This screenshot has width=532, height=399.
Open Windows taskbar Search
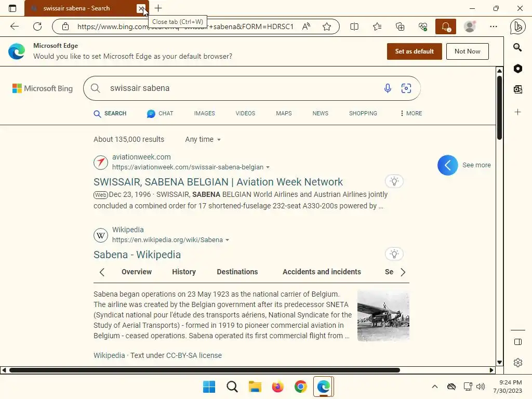232,387
